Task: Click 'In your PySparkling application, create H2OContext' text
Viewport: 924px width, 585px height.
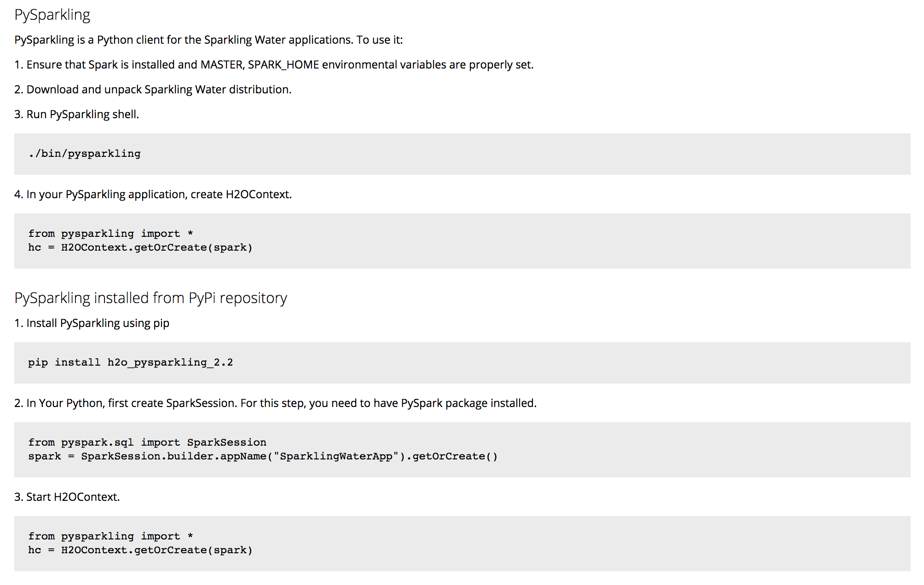Action: (x=153, y=195)
